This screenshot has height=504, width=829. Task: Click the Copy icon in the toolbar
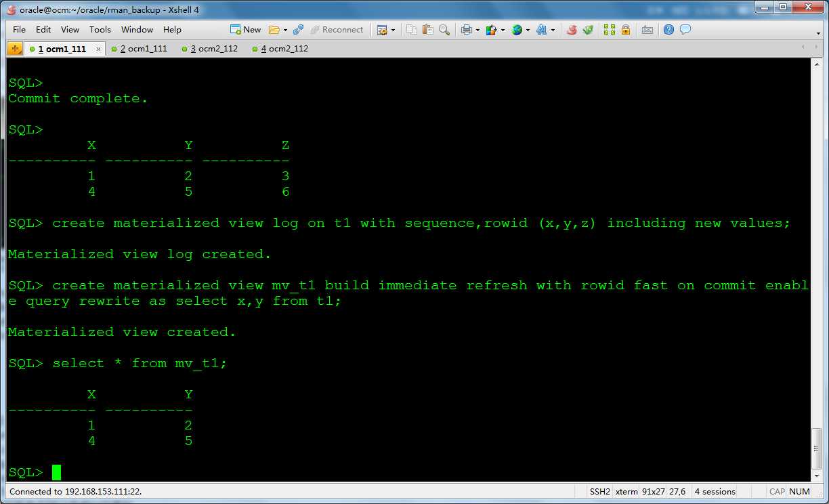coord(412,30)
